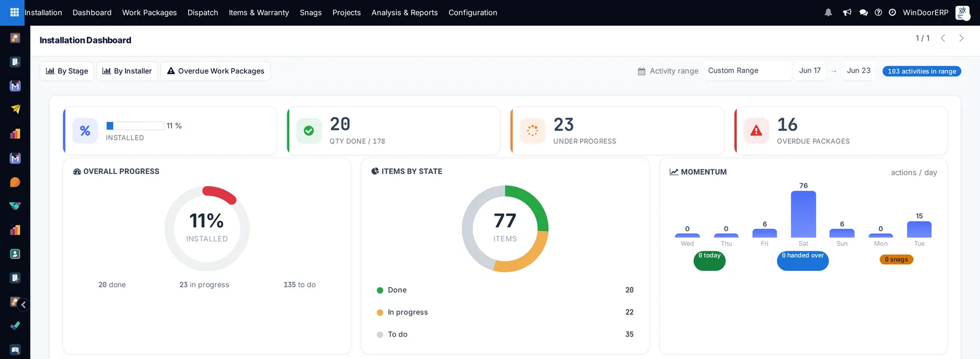Open the Configuration menu
Image resolution: width=980 pixels, height=359 pixels.
pyautogui.click(x=473, y=12)
